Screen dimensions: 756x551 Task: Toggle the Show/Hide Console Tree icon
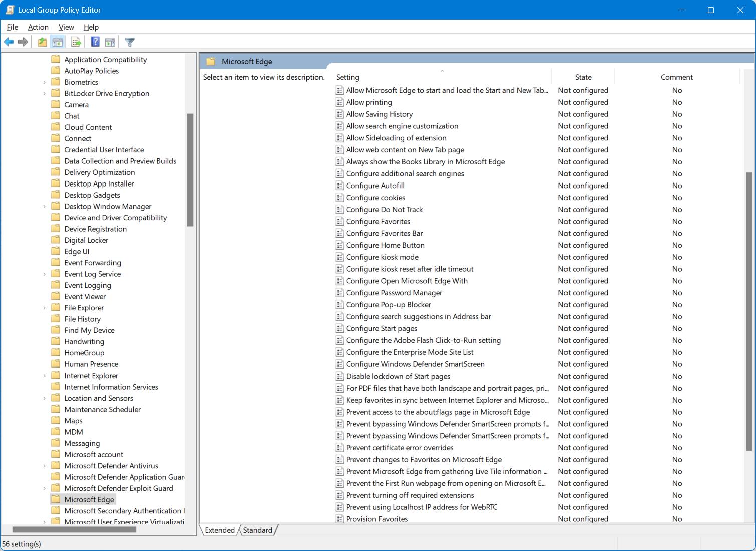[58, 42]
